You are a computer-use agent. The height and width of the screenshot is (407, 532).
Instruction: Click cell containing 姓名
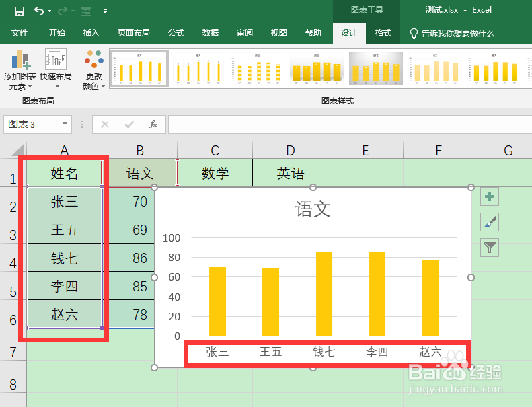[64, 173]
